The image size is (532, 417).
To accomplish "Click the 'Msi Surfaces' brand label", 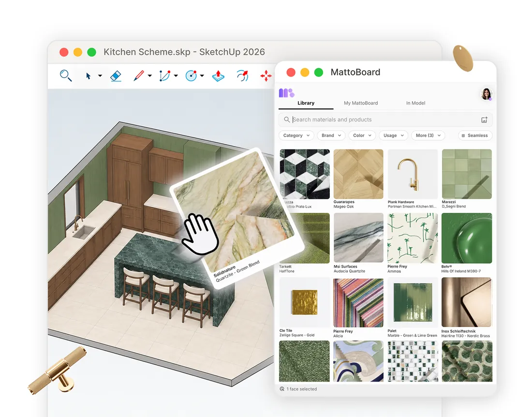I will pos(345,267).
